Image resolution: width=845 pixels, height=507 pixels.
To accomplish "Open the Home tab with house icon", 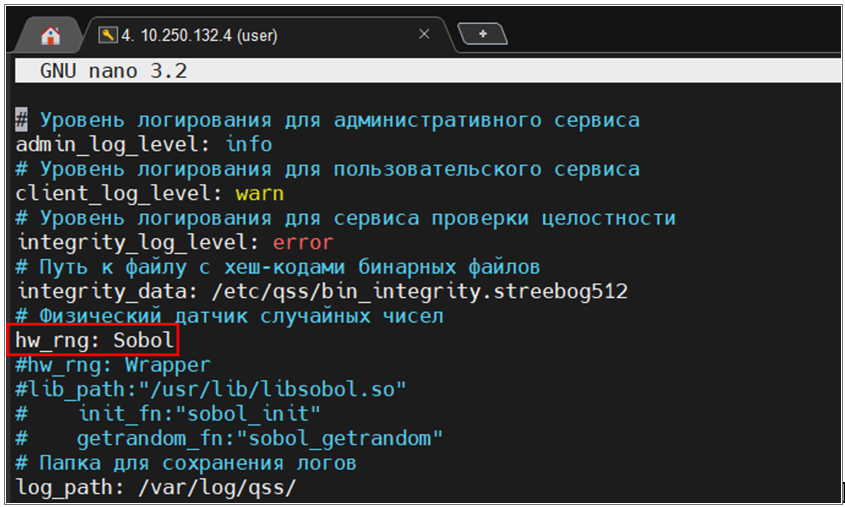I will [x=50, y=35].
